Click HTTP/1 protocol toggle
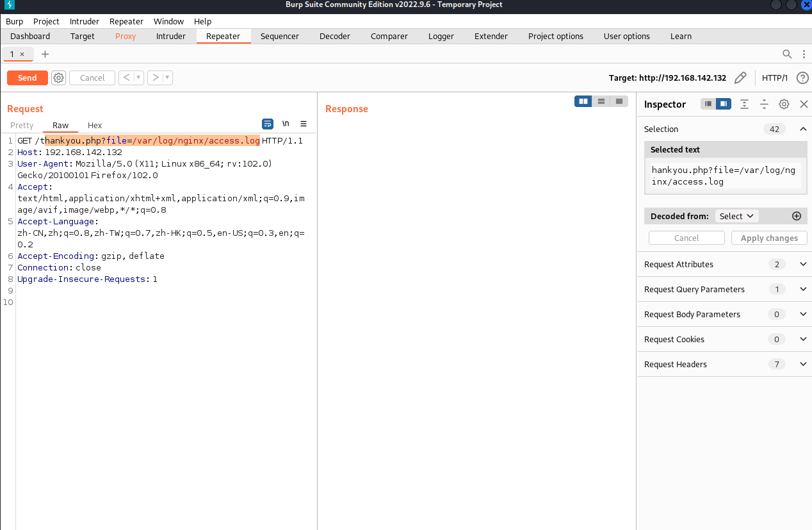Screen dimensions: 812x530 click(775, 78)
